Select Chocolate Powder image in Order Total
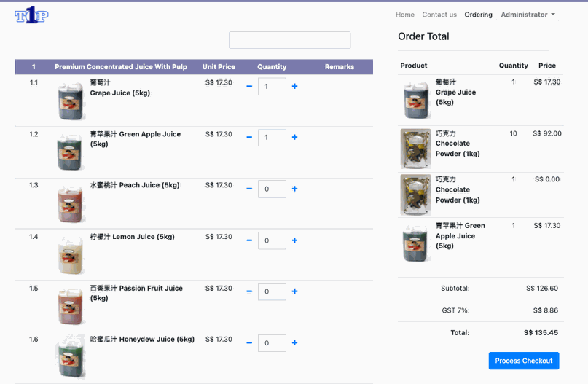 tap(415, 149)
